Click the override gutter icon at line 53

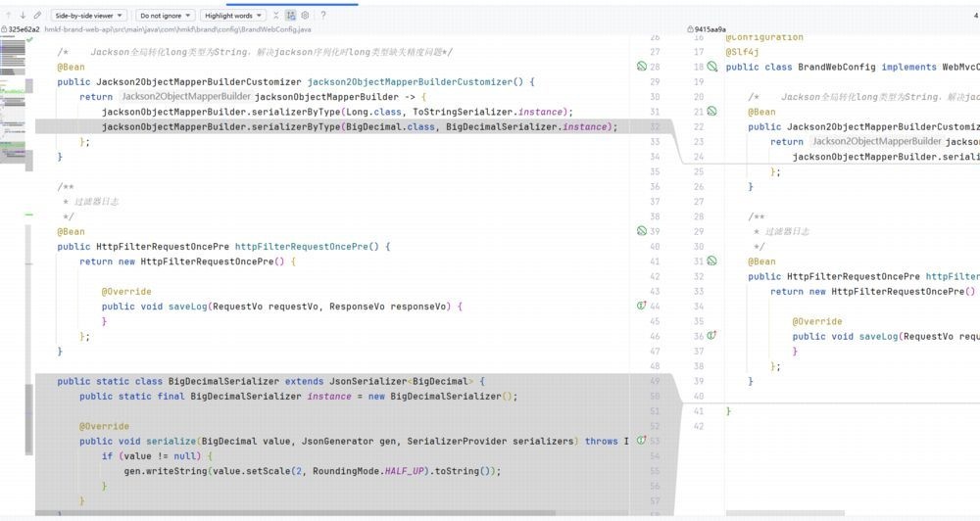(642, 441)
